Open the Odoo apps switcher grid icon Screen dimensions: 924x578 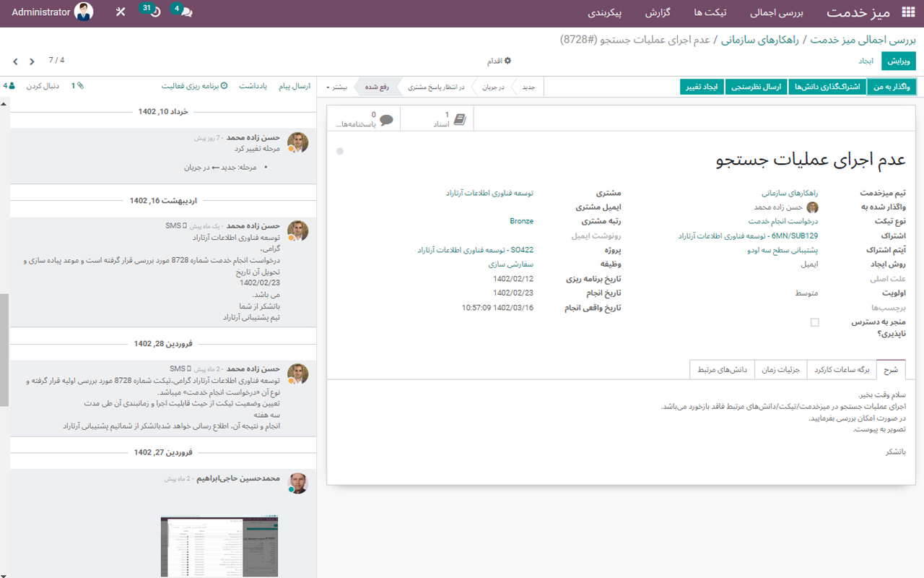tap(907, 12)
